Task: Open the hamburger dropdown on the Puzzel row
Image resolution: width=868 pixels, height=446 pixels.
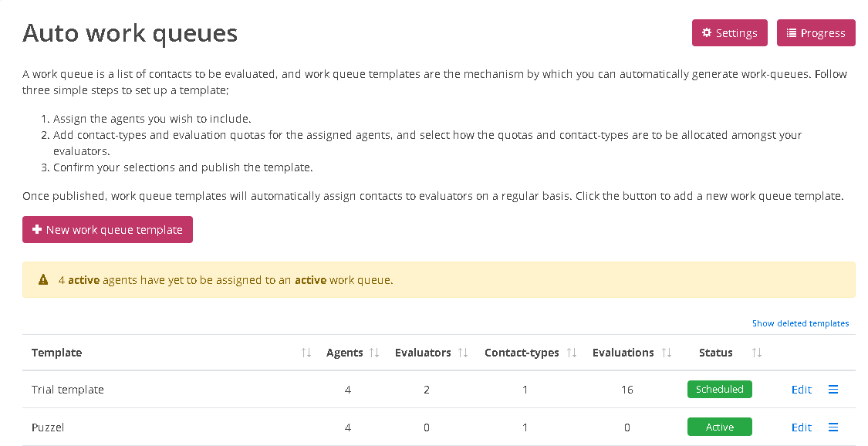Action: pyautogui.click(x=833, y=427)
